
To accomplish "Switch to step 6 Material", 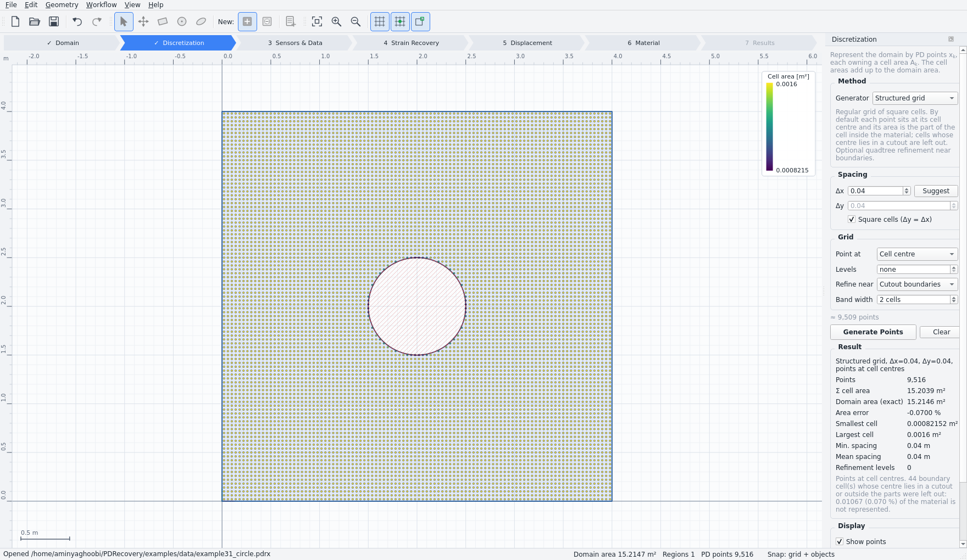I will 643,43.
